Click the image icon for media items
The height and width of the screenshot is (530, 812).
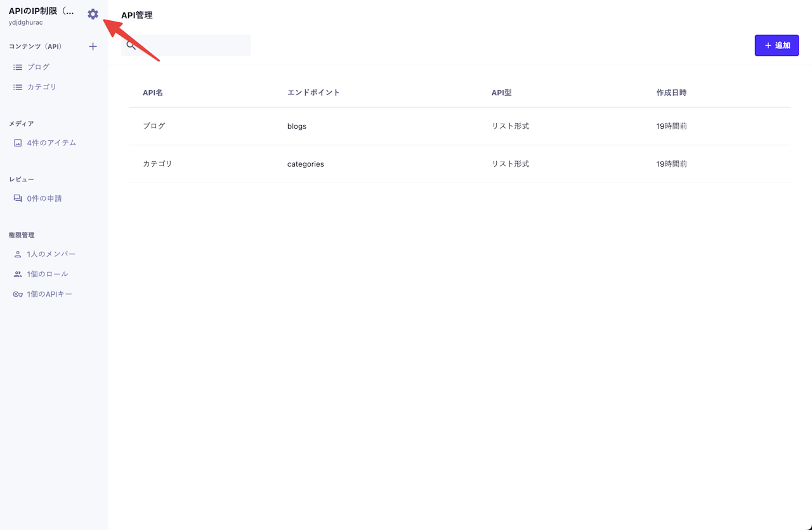pyautogui.click(x=18, y=143)
